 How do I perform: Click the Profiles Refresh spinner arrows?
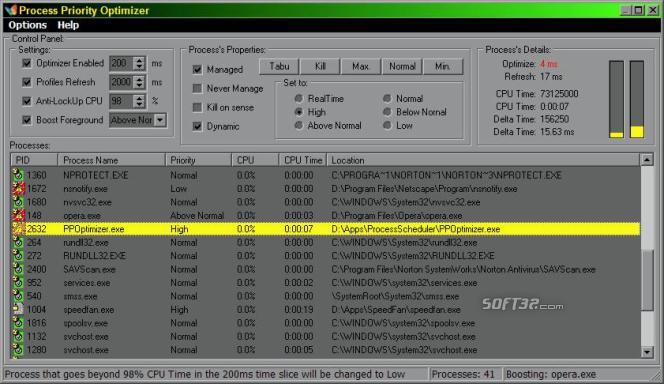click(x=139, y=82)
